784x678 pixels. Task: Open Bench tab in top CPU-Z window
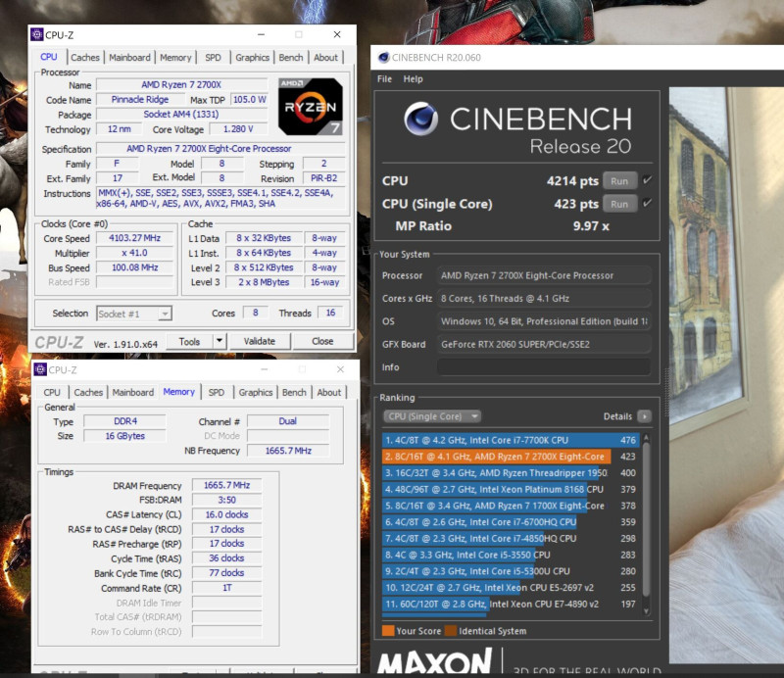[290, 58]
